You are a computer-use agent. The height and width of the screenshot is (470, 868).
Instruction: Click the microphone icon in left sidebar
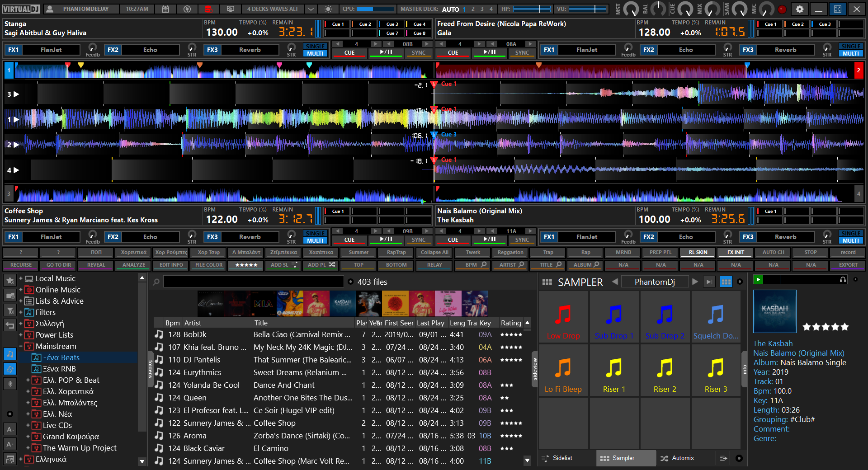[10, 384]
